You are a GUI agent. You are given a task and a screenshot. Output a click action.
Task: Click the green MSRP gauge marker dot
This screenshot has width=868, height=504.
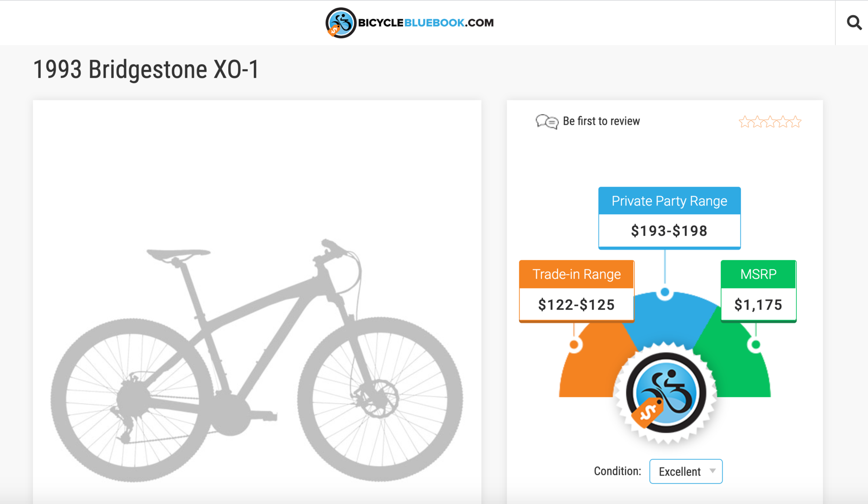756,345
